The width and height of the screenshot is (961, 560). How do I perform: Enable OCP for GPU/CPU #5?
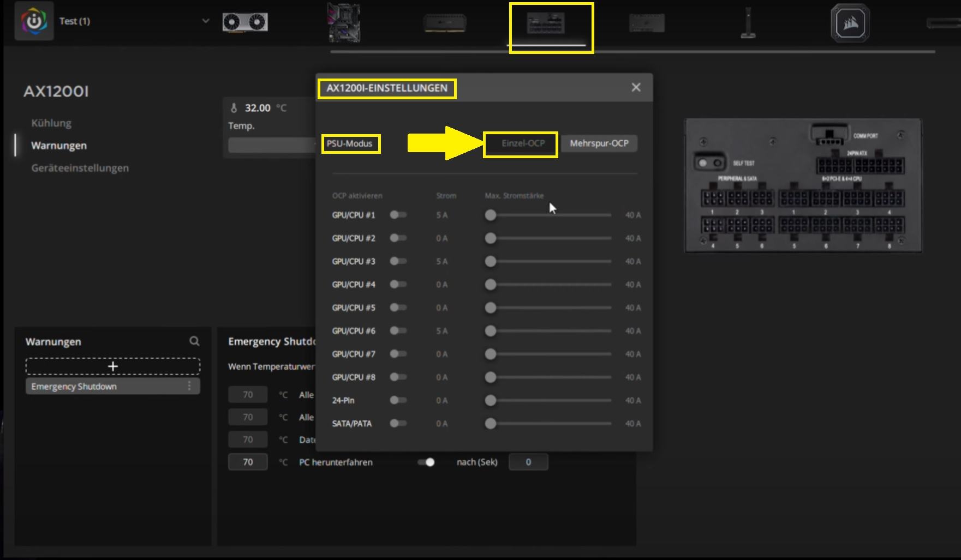click(x=398, y=308)
